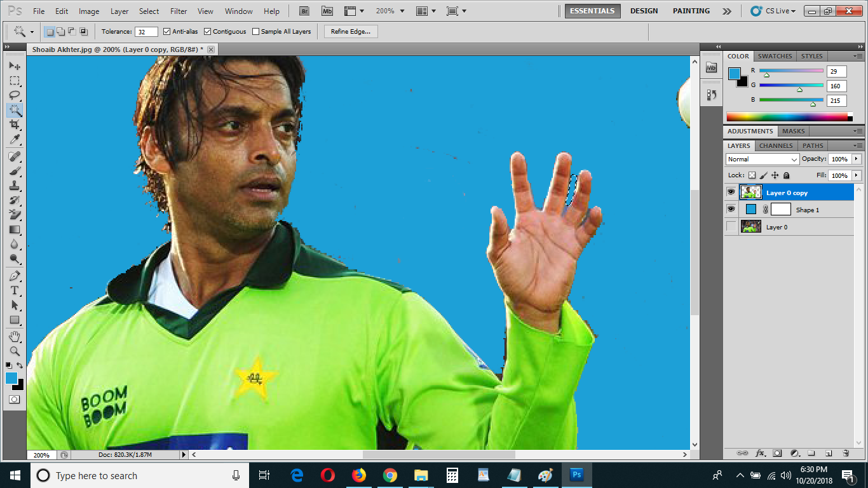The width and height of the screenshot is (868, 488).
Task: Swap foreground and background colors
Action: click(x=20, y=365)
